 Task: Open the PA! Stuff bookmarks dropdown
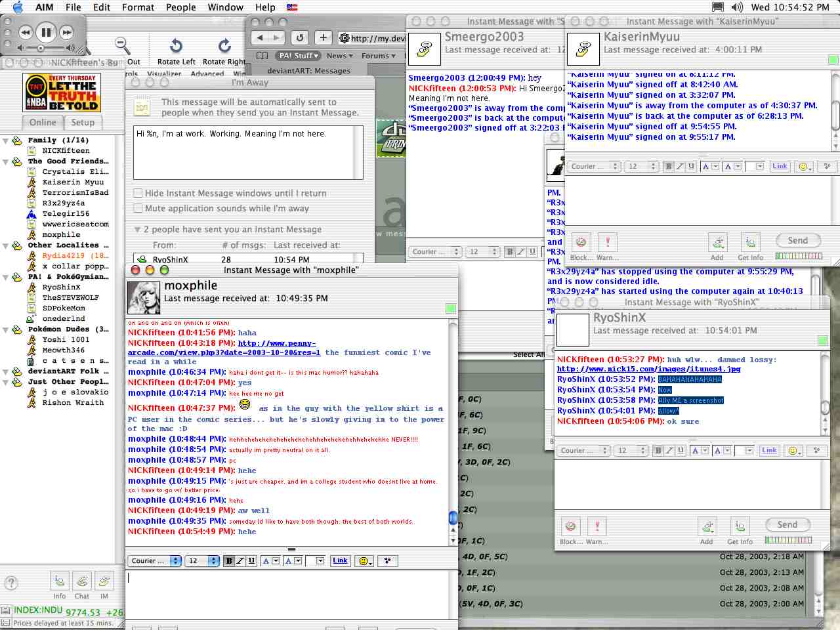click(x=299, y=56)
